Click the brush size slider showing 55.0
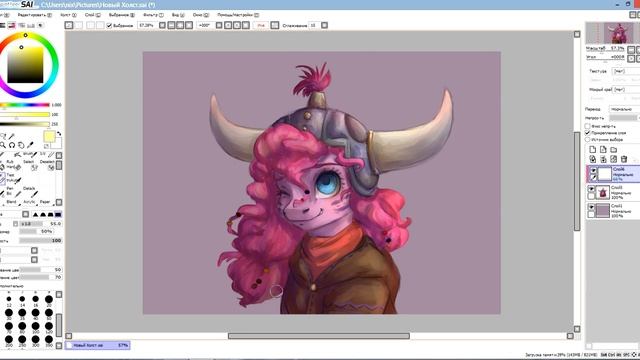 coord(41,224)
